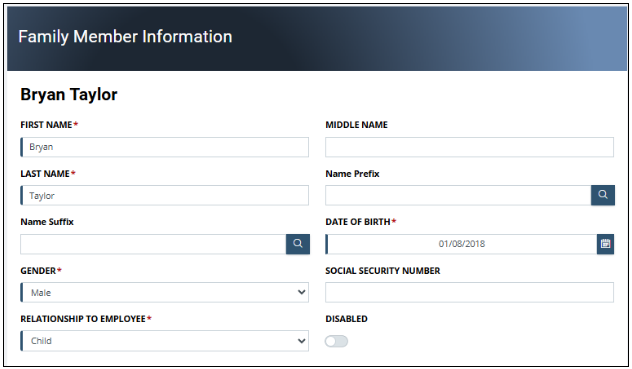Open the Name Suffix search lookup
Screen dimensions: 632x369
tap(298, 244)
